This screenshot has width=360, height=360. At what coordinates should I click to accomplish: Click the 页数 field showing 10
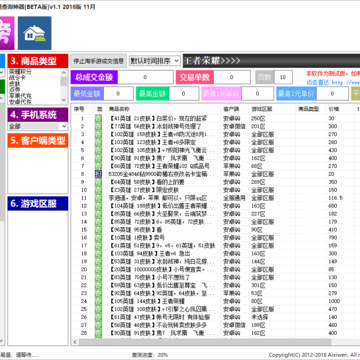pyautogui.click(x=283, y=77)
